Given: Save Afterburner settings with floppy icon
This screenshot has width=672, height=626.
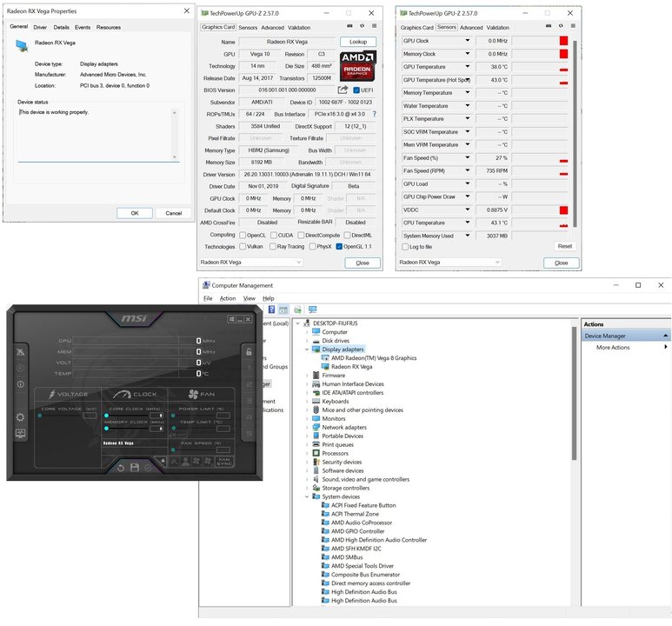Looking at the screenshot, I should (135, 467).
